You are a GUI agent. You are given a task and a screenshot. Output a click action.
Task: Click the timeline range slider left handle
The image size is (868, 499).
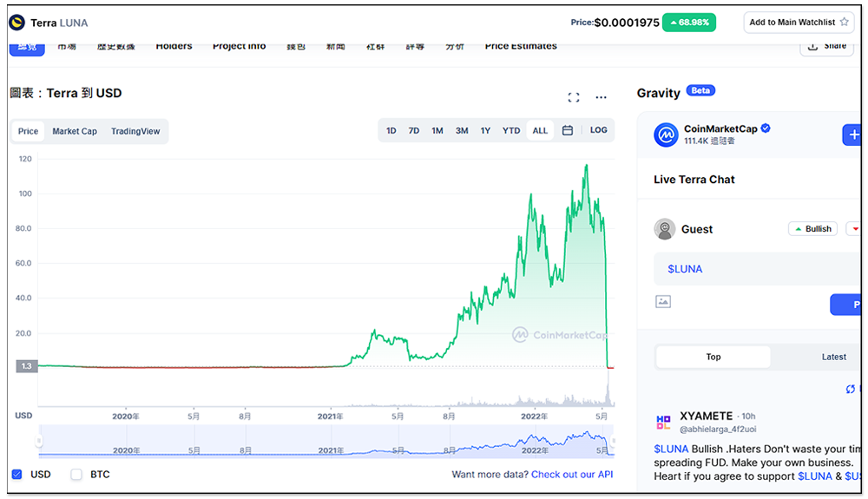pyautogui.click(x=39, y=441)
